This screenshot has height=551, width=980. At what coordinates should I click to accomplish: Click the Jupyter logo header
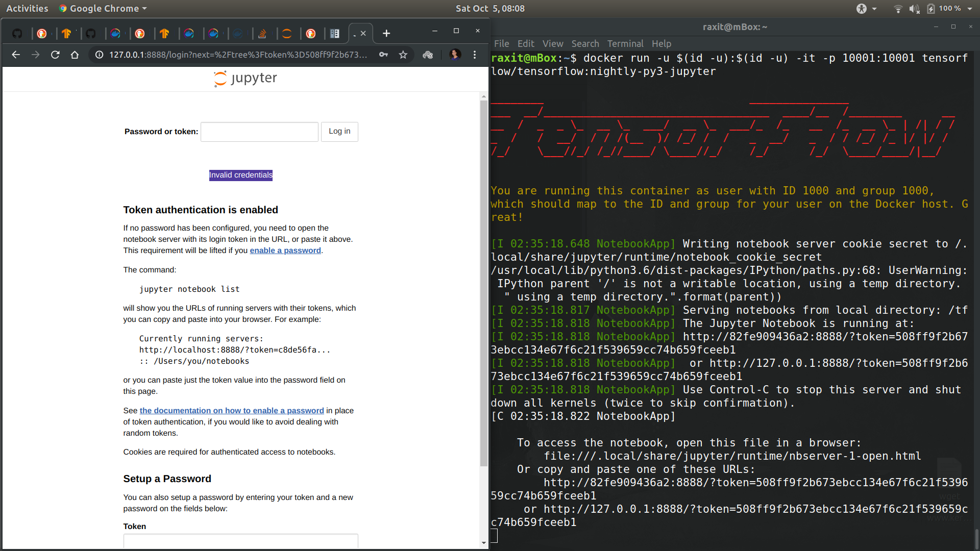coord(246,79)
